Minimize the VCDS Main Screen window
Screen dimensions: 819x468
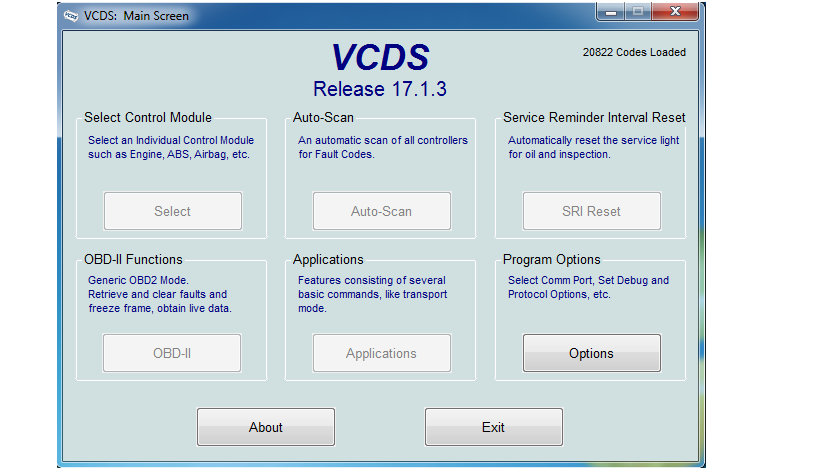611,11
